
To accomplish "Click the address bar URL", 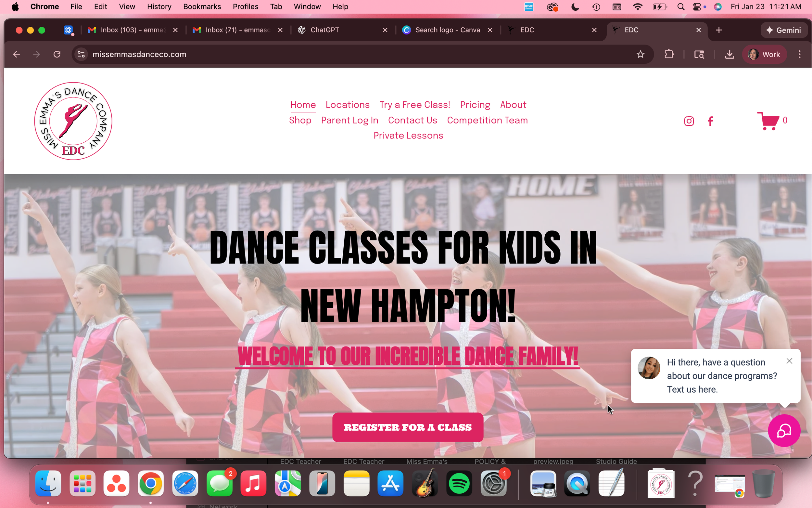I will pos(139,54).
